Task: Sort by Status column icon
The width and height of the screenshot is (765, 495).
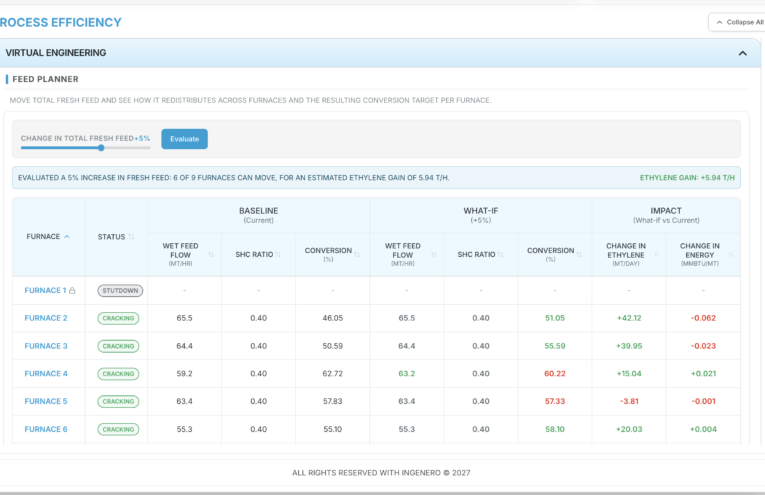Action: click(131, 237)
